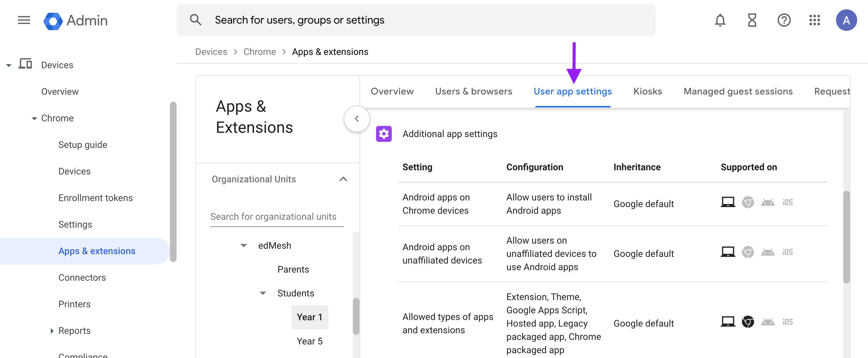Click laptop icon in Android apps on Chrome devices row
Viewport: 868px width, 358px height.
[728, 202]
